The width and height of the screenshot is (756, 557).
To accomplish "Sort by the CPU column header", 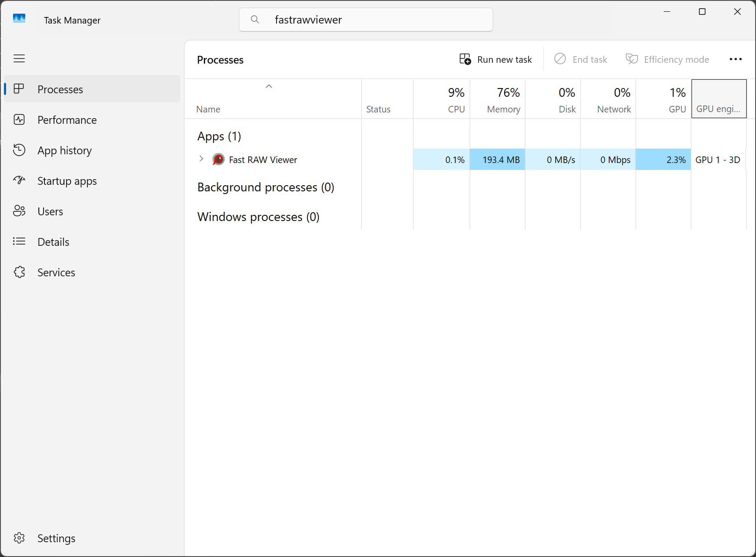I will pos(442,99).
